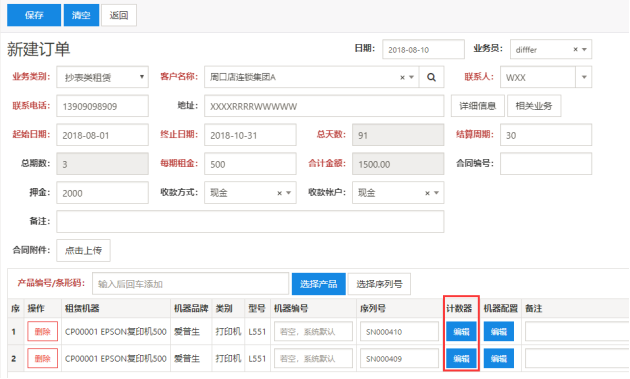Expand the 收款方式 dropdown arrow
This screenshot has width=630, height=379.
coord(288,193)
